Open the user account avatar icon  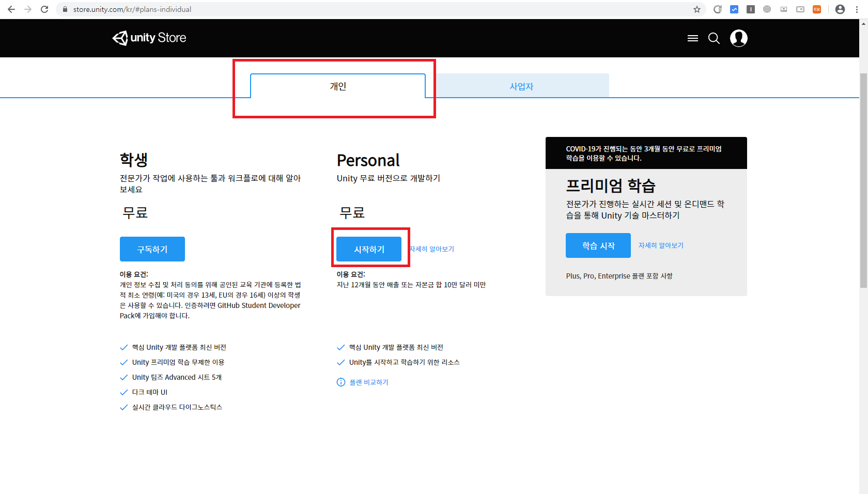pos(739,38)
